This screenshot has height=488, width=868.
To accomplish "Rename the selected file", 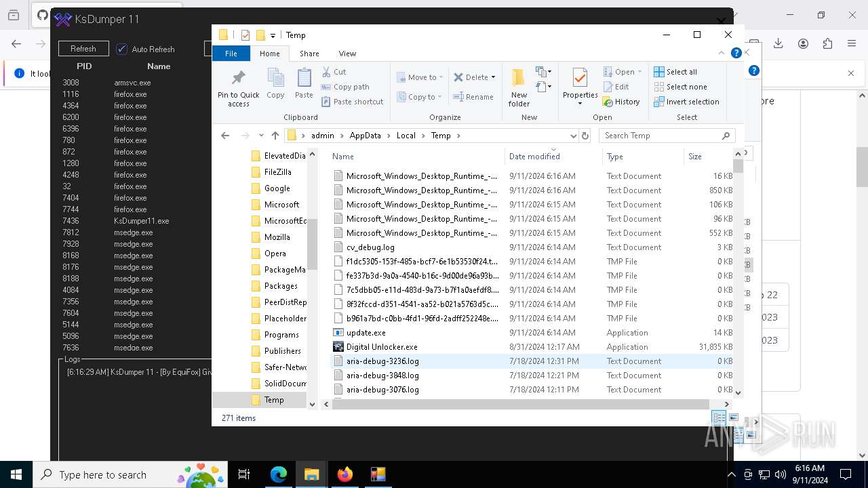I will pos(473,97).
